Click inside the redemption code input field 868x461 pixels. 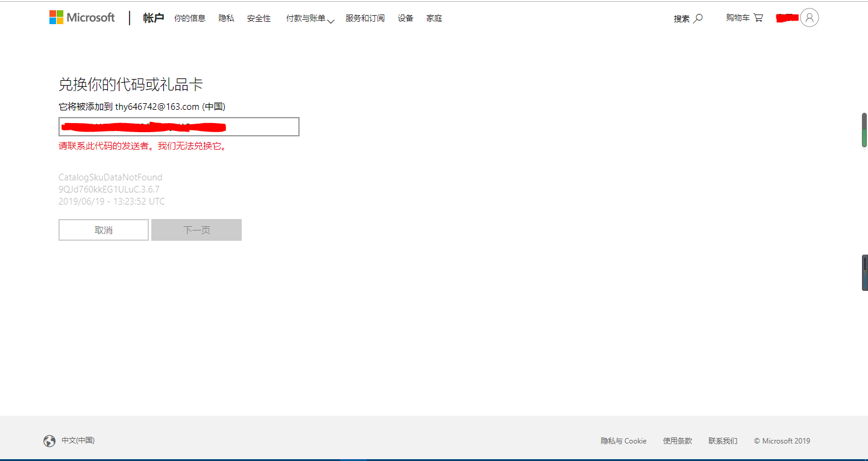(179, 127)
